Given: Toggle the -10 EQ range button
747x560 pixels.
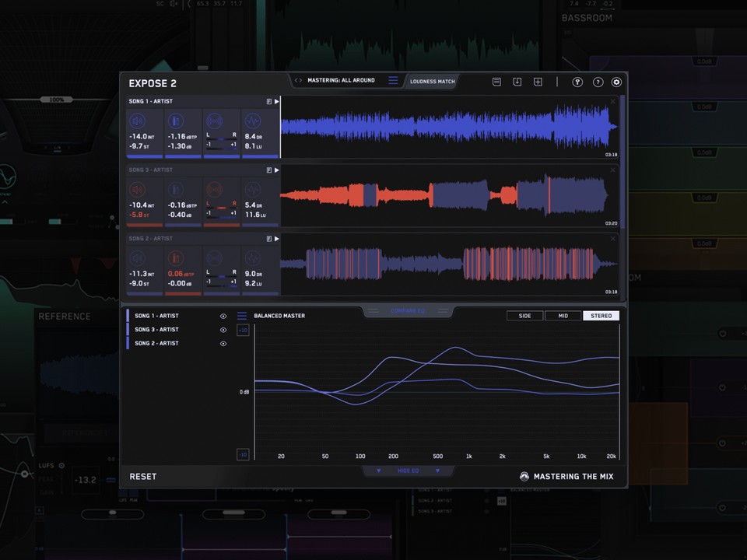Looking at the screenshot, I should (x=243, y=455).
